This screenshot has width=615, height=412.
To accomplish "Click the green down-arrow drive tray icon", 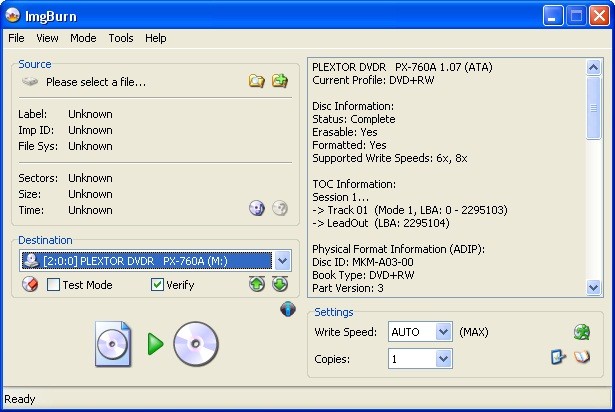I will click(280, 284).
